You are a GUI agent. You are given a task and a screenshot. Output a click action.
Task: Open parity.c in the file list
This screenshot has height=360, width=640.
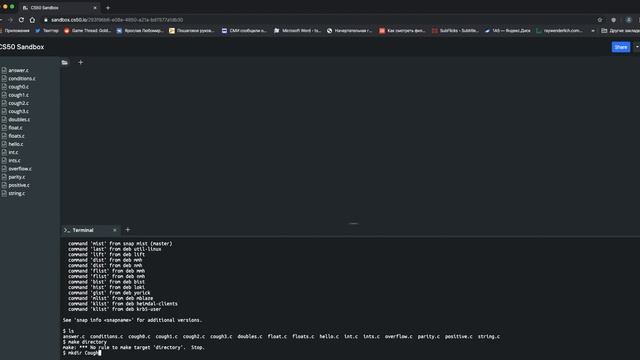[17, 177]
